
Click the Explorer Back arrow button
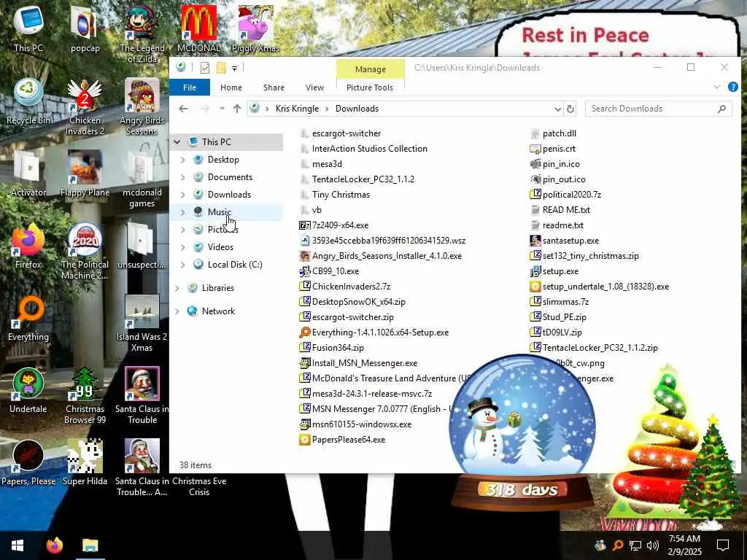tap(183, 109)
